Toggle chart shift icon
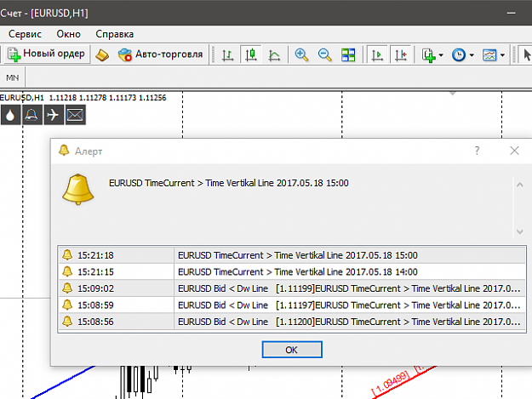 [x=401, y=54]
